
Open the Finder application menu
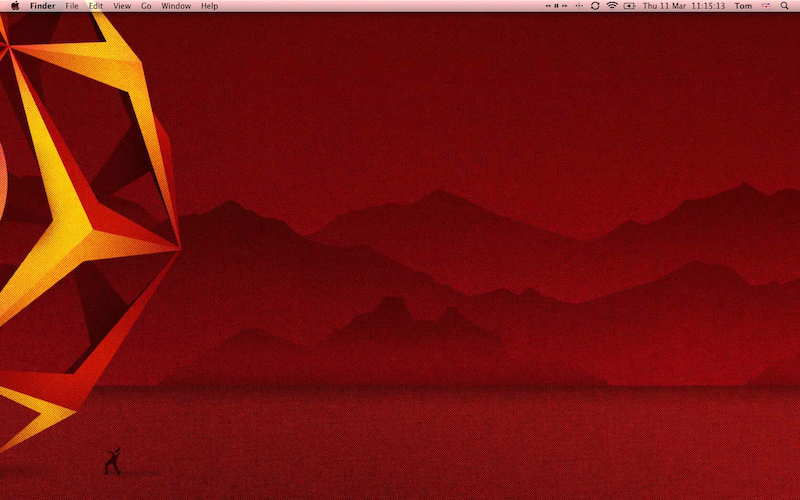point(42,6)
